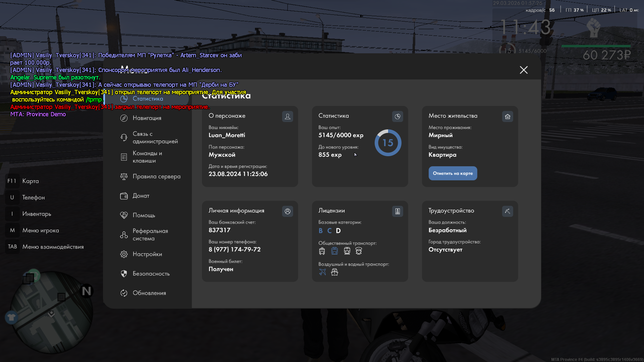This screenshot has width=644, height=362.
Task: Click the blue trolleybus license icon
Action: (x=334, y=251)
